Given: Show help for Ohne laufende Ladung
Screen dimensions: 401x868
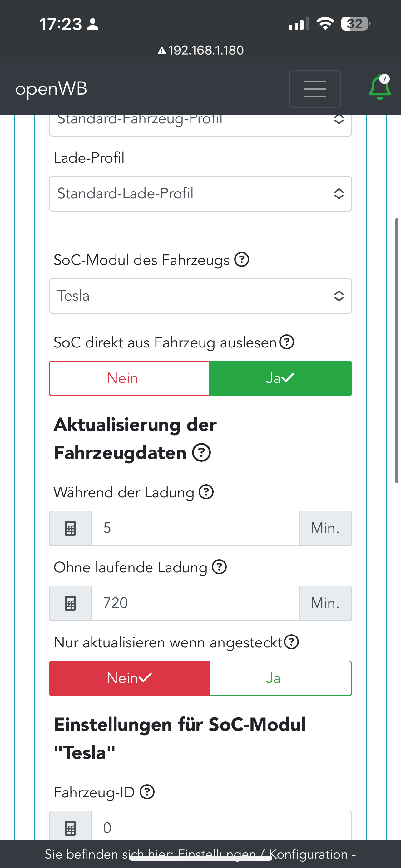Looking at the screenshot, I should tap(219, 567).
